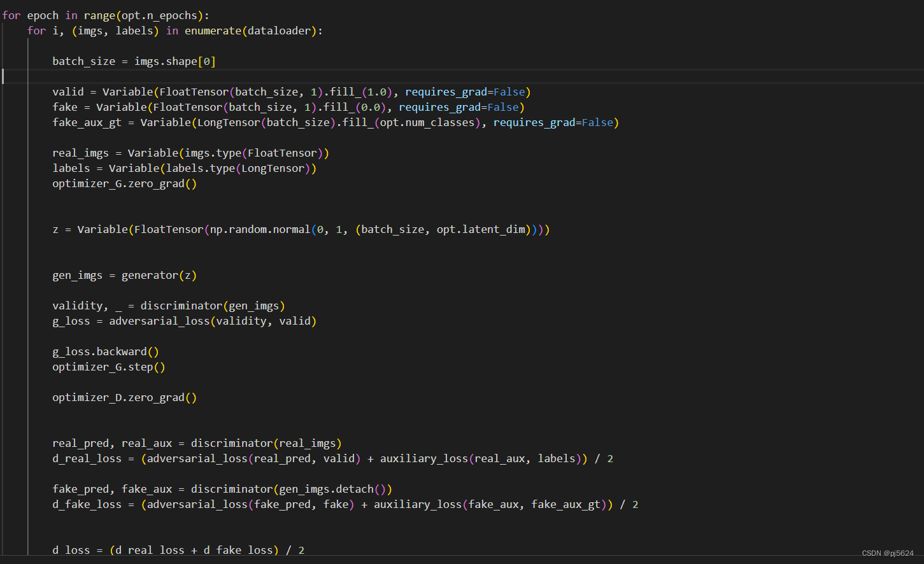Click 'requires_grad=False' on the valid line

[x=465, y=92]
